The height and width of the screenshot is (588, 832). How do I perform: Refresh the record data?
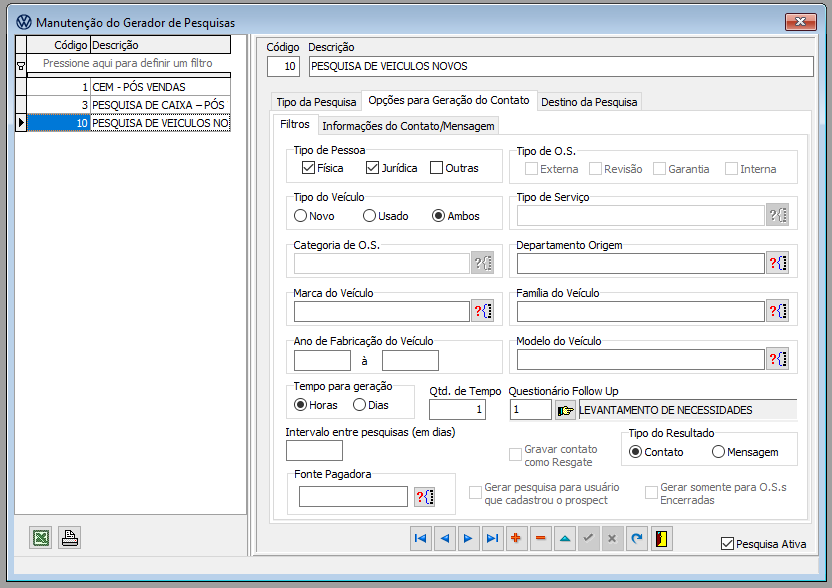tap(637, 539)
